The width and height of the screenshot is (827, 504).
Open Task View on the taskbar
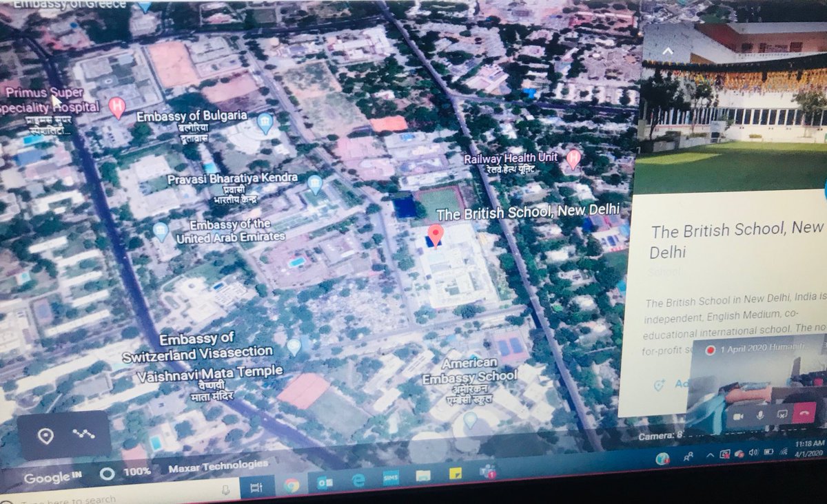[255, 487]
